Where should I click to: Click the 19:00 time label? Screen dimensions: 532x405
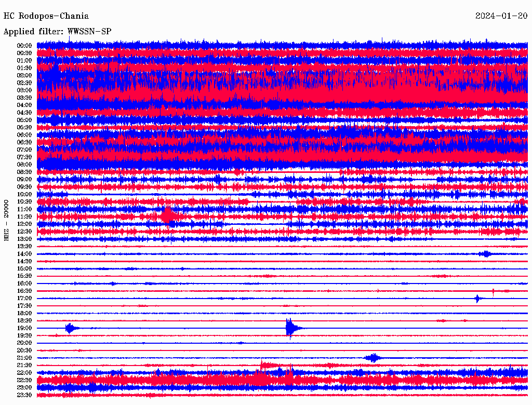coord(24,328)
